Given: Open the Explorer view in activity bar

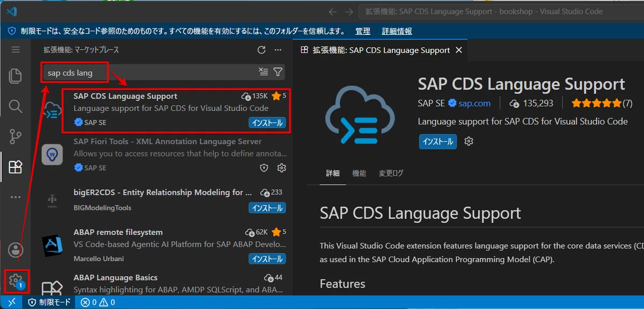Looking at the screenshot, I should 16,76.
